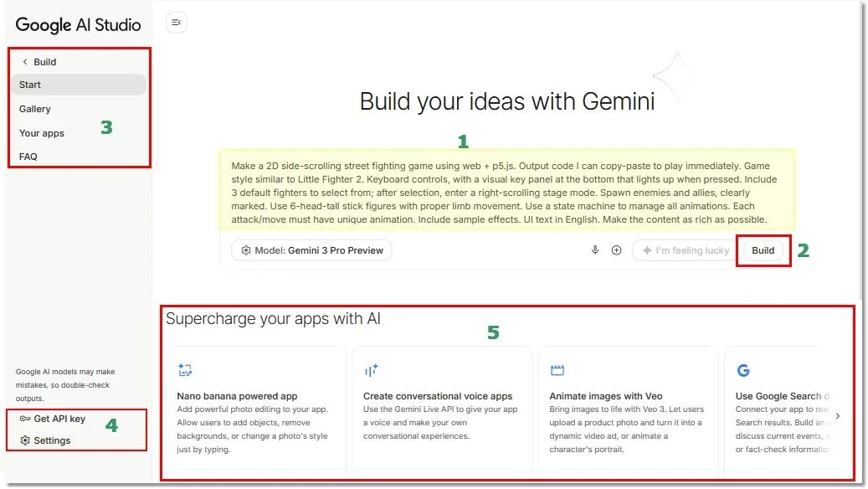Click the Nano banana photo edit icon
Image resolution: width=868 pixels, height=489 pixels.
click(x=185, y=370)
